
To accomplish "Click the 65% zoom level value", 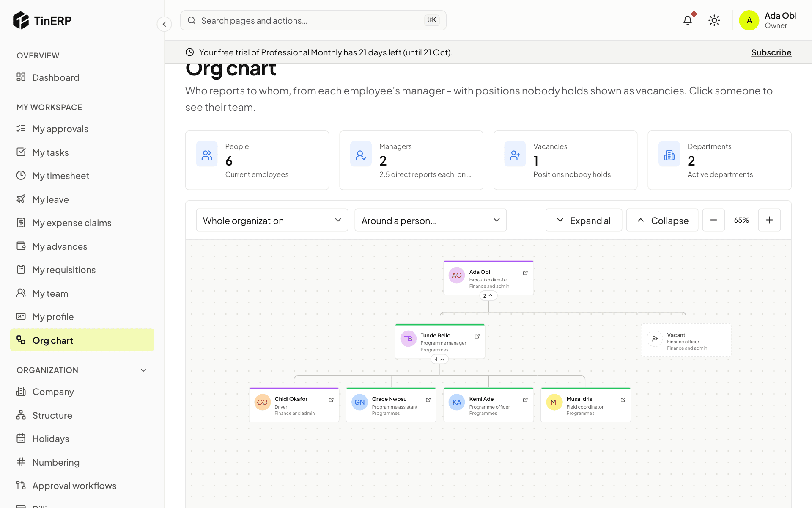I will (x=741, y=220).
